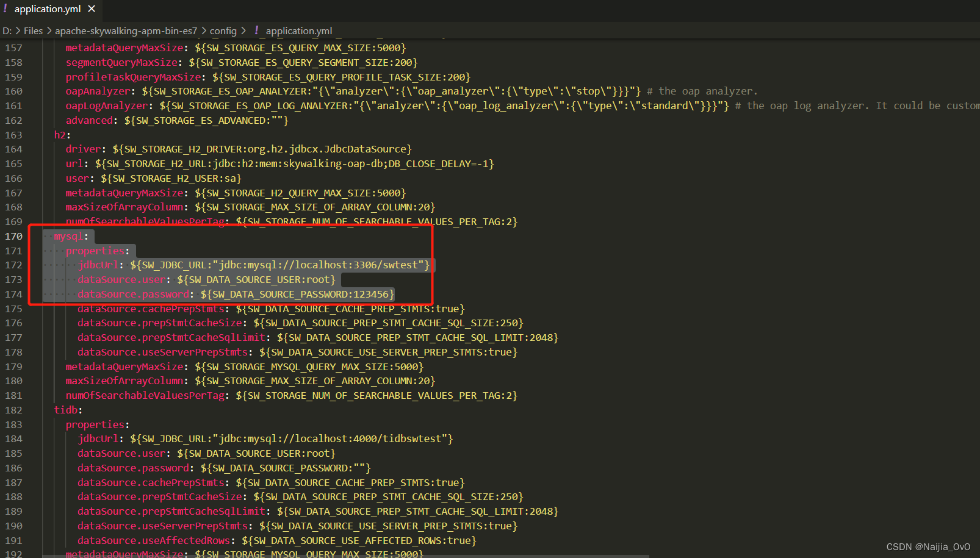Click application.yml in the breadcrumb
The height and width of the screenshot is (558, 980).
pyautogui.click(x=299, y=30)
